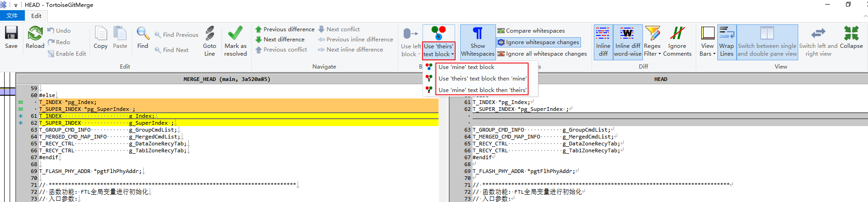Click Find Previous
The height and width of the screenshot is (202, 868).
pos(176,35)
